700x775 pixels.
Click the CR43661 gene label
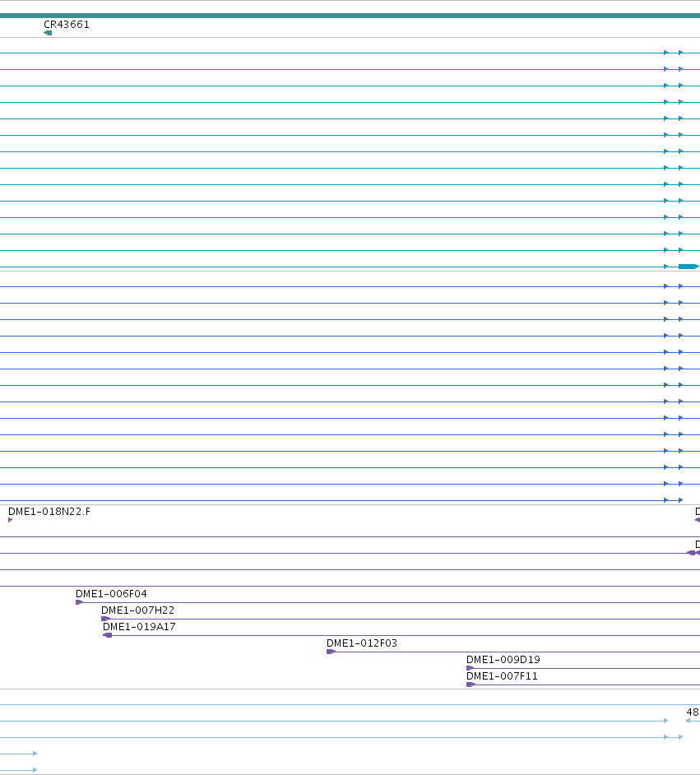[x=67, y=24]
